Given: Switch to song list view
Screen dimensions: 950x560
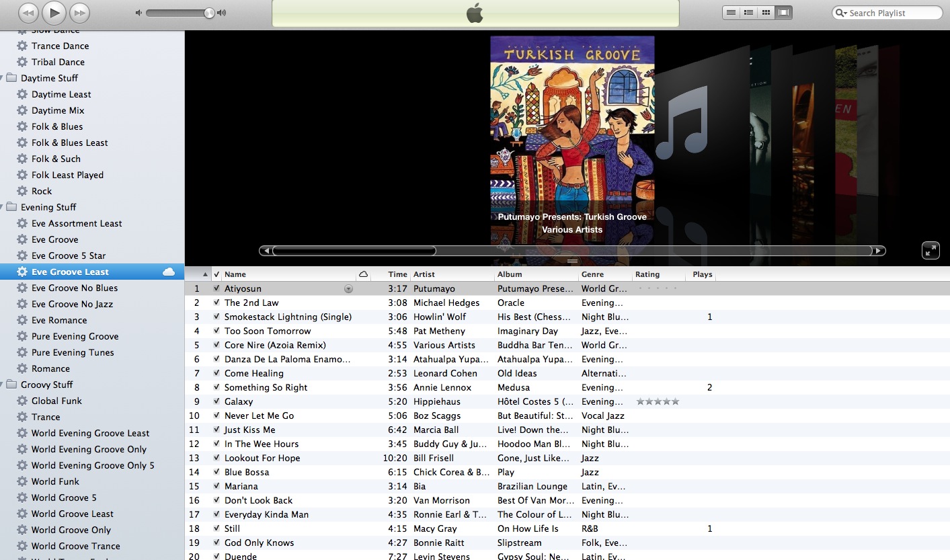Looking at the screenshot, I should tap(731, 13).
